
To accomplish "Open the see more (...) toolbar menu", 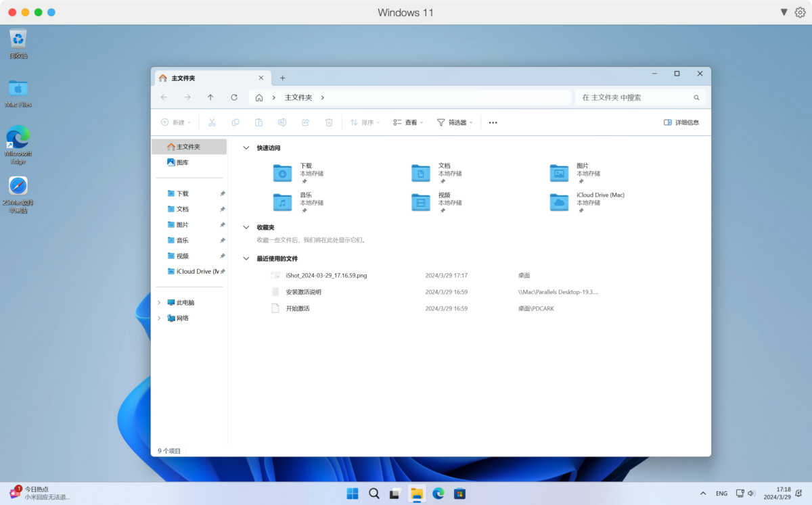I will [493, 122].
